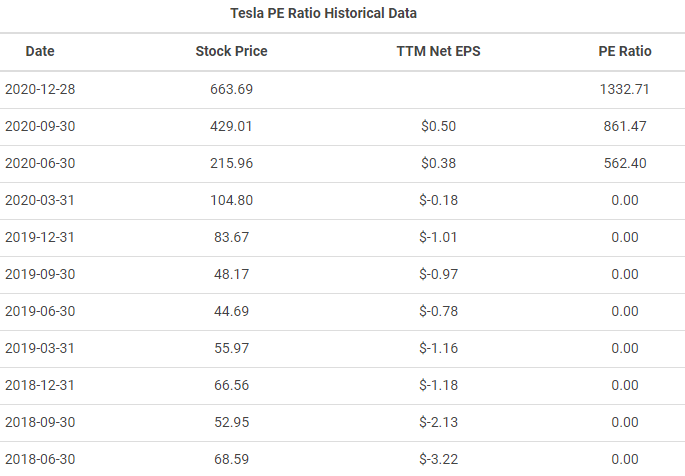Click the 55.97 stock price value
685x476 pixels.
point(231,348)
